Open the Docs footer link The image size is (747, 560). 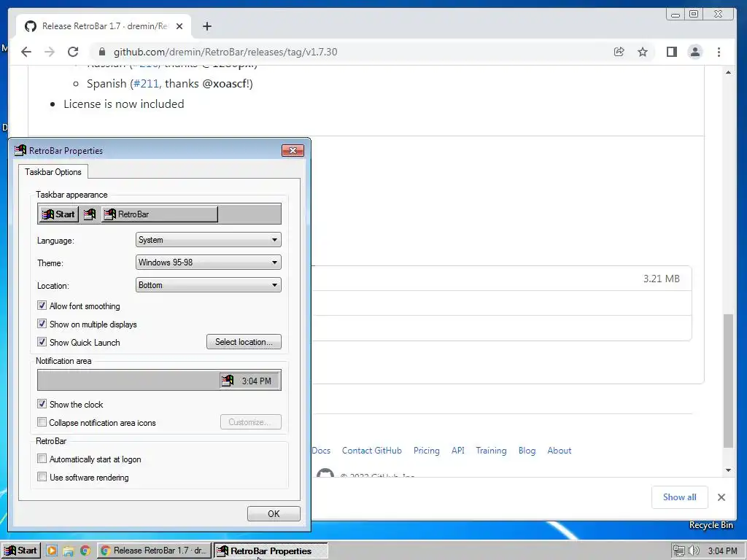pyautogui.click(x=321, y=451)
